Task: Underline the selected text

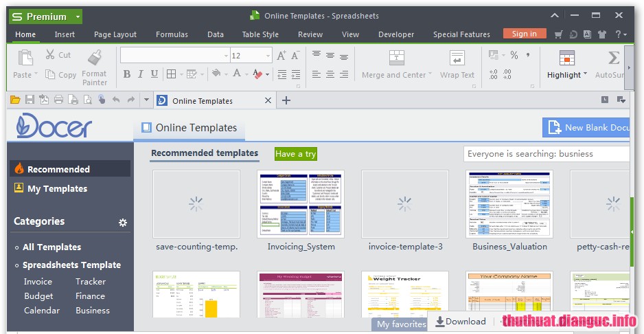Action: coord(154,74)
